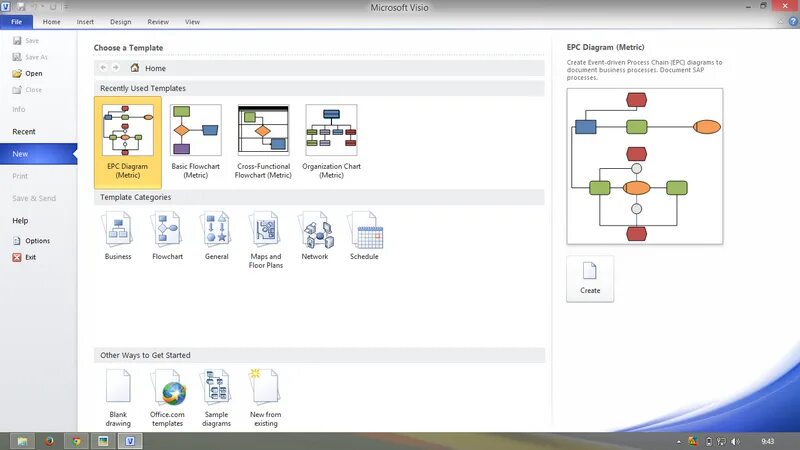Click the Create button
Viewport: 800px width, 450px height.
(x=590, y=279)
